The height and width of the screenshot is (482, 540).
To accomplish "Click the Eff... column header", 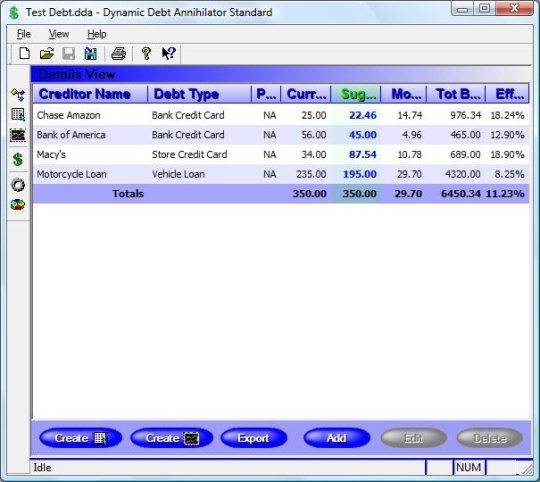I will click(508, 94).
